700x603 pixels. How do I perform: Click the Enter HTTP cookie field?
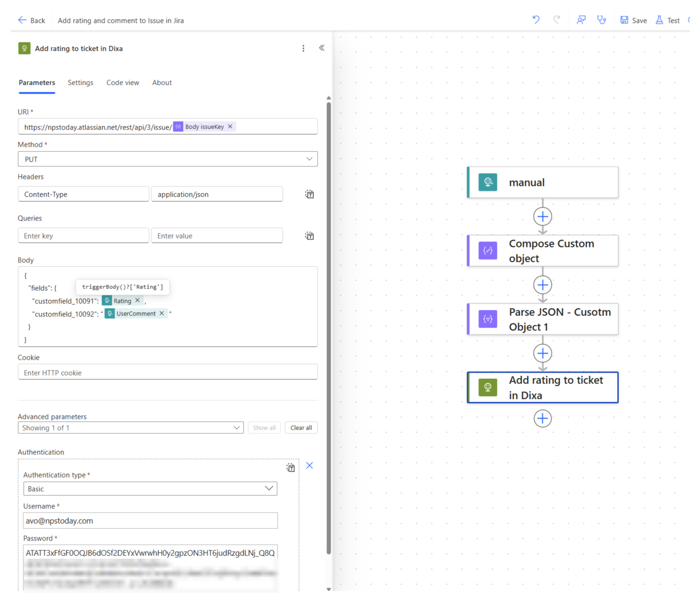[x=168, y=372]
